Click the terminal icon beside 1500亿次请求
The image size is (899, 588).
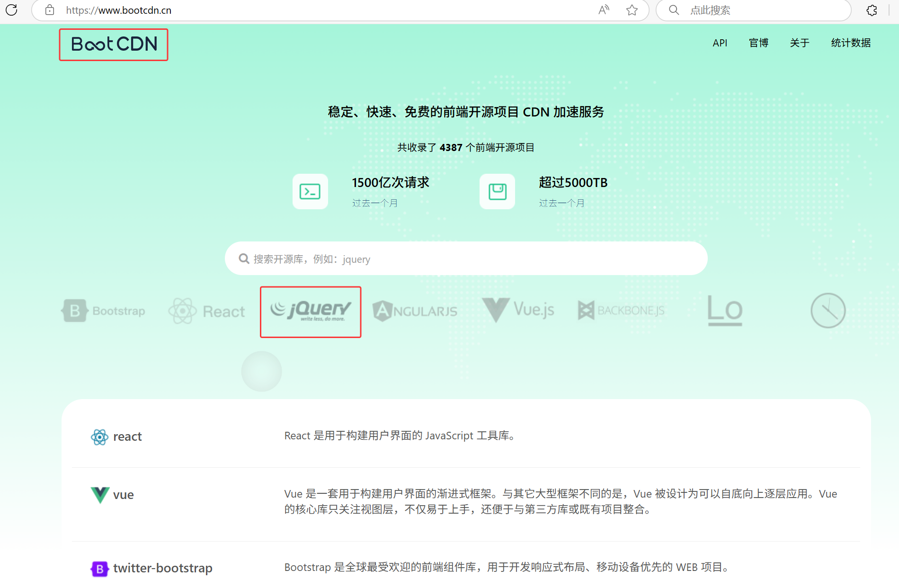pos(310,191)
